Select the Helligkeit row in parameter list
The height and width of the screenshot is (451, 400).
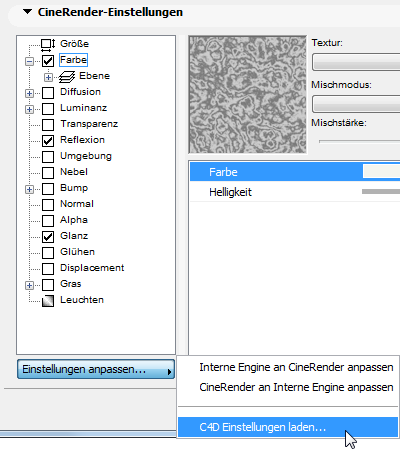pyautogui.click(x=295, y=192)
